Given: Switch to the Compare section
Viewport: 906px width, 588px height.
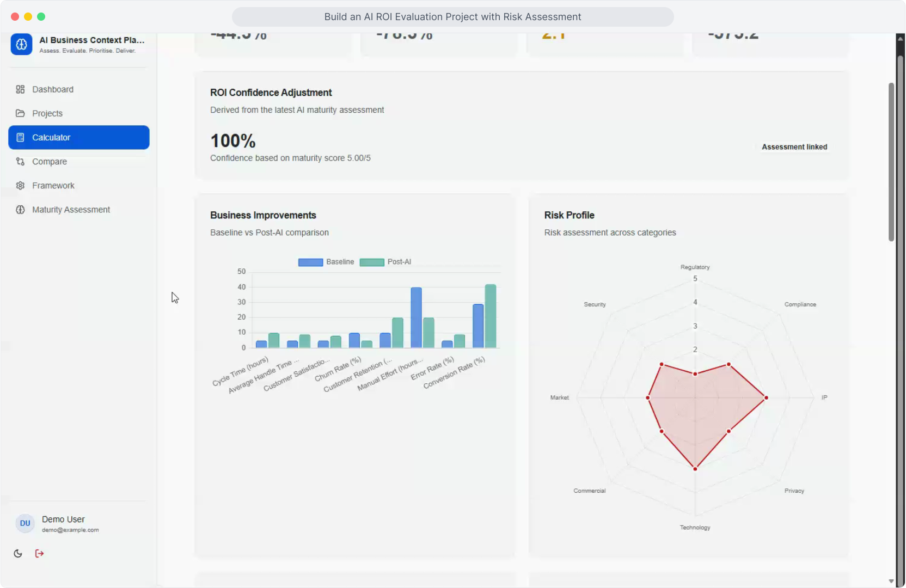Looking at the screenshot, I should pyautogui.click(x=49, y=161).
